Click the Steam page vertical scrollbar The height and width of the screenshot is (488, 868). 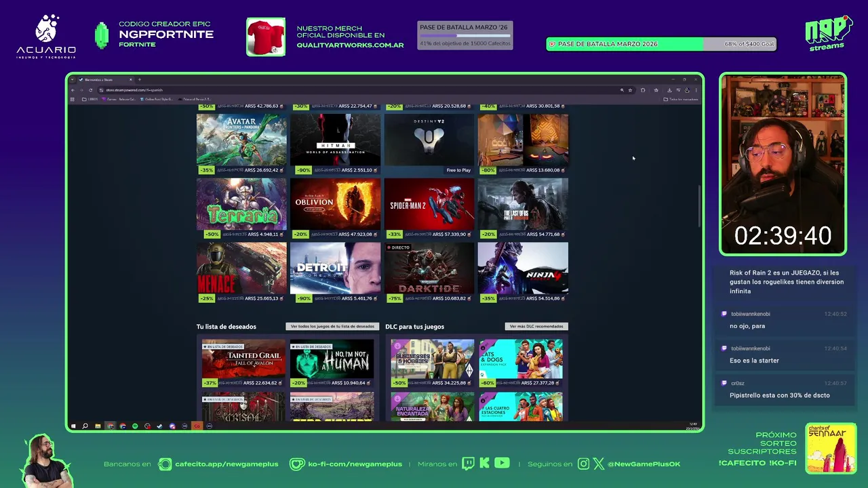pyautogui.click(x=700, y=207)
